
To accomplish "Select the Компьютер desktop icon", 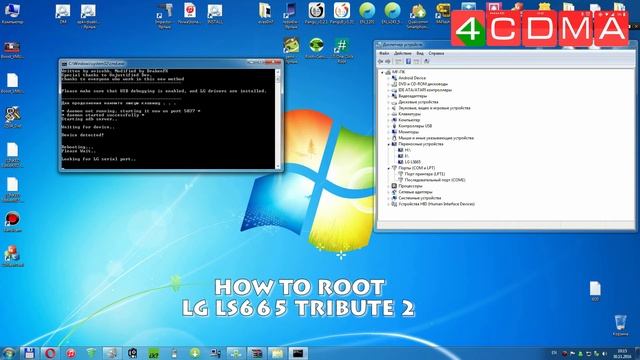I will point(12,13).
